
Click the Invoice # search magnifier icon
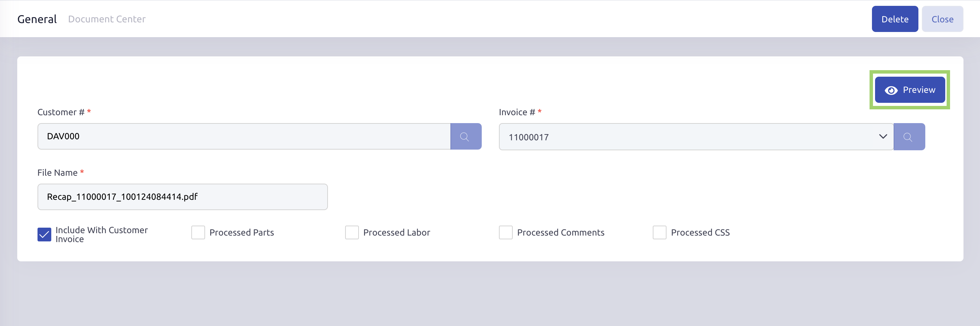tap(909, 137)
